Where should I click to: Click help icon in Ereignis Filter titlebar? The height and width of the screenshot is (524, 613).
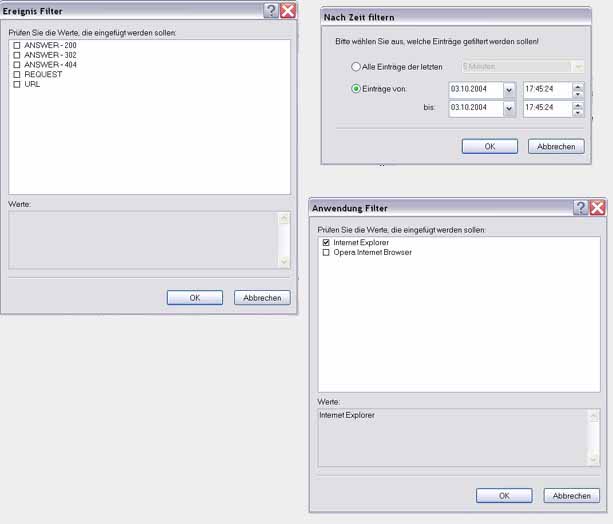point(270,11)
